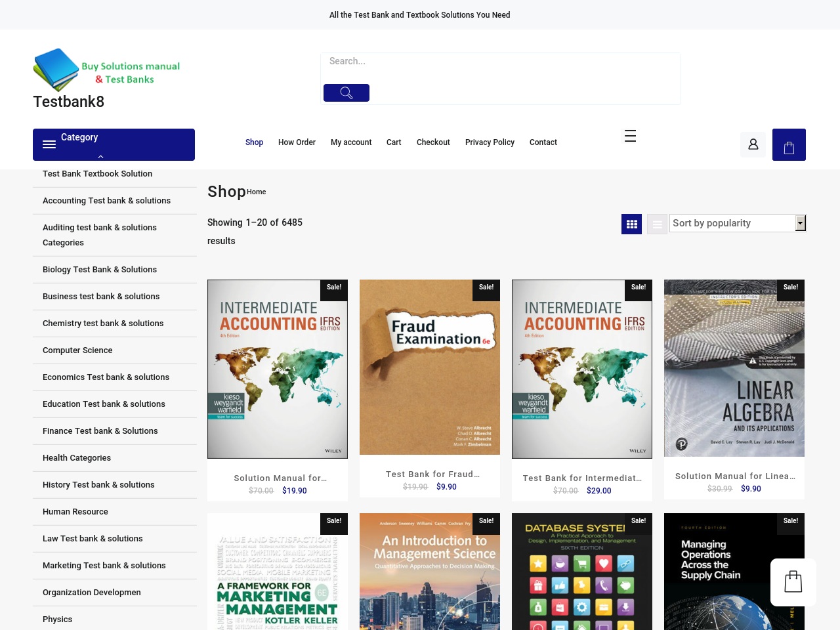Open the Privacy Policy page
840x630 pixels.
tap(490, 142)
